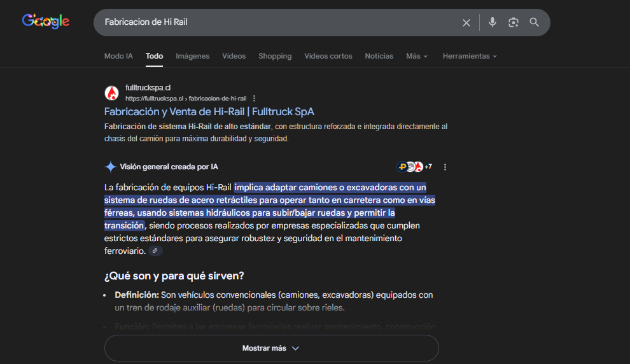This screenshot has width=630, height=364.
Task: Switch to the Imágenes tab
Action: point(192,56)
